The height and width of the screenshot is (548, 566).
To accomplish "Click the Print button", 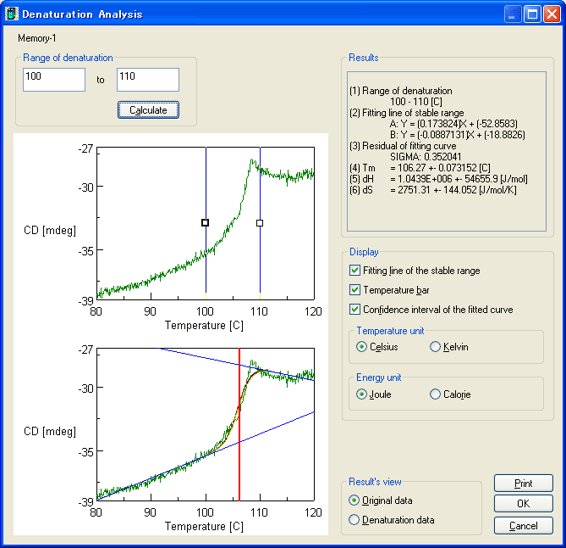I will pyautogui.click(x=523, y=483).
